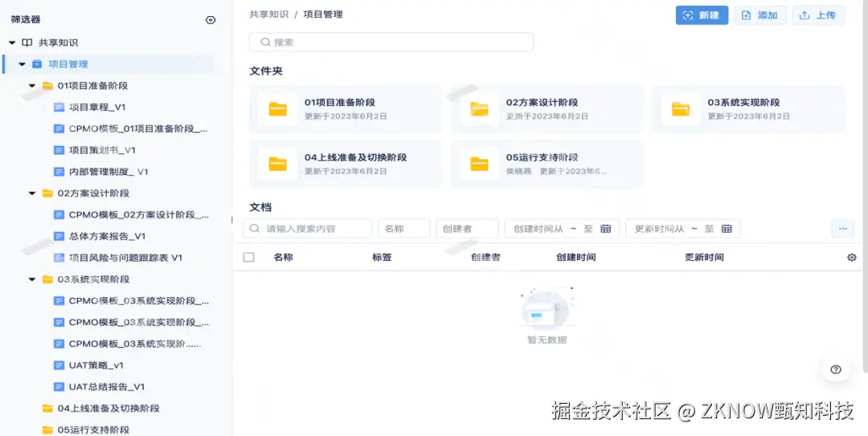This screenshot has height=436, width=868.
Task: Click the 创建者 filter field
Action: 467,229
